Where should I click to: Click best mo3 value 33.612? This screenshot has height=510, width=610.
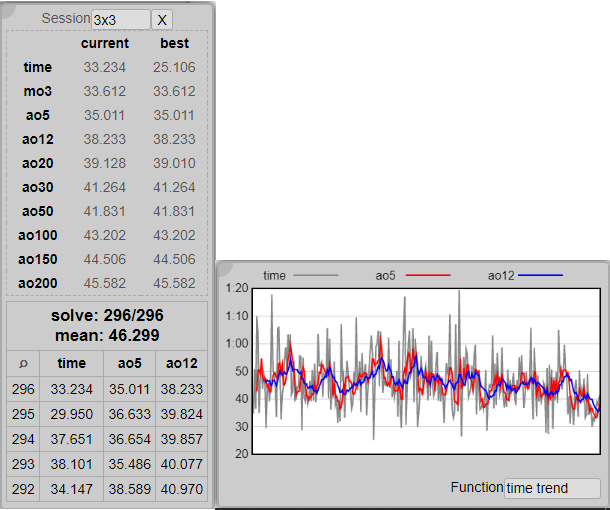174,91
